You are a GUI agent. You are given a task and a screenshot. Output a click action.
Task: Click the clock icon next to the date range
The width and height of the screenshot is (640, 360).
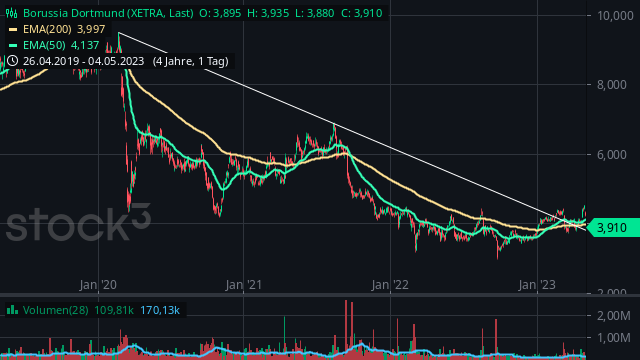pyautogui.click(x=12, y=61)
